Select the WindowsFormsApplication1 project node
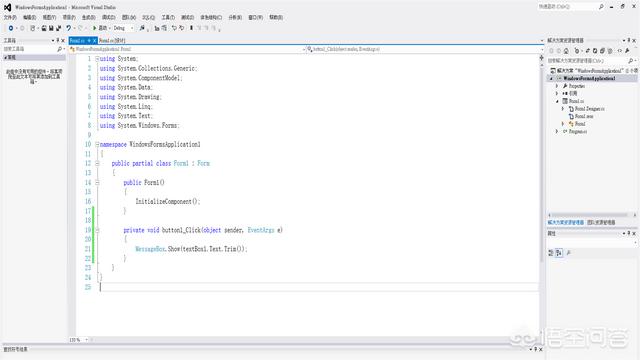 589,78
